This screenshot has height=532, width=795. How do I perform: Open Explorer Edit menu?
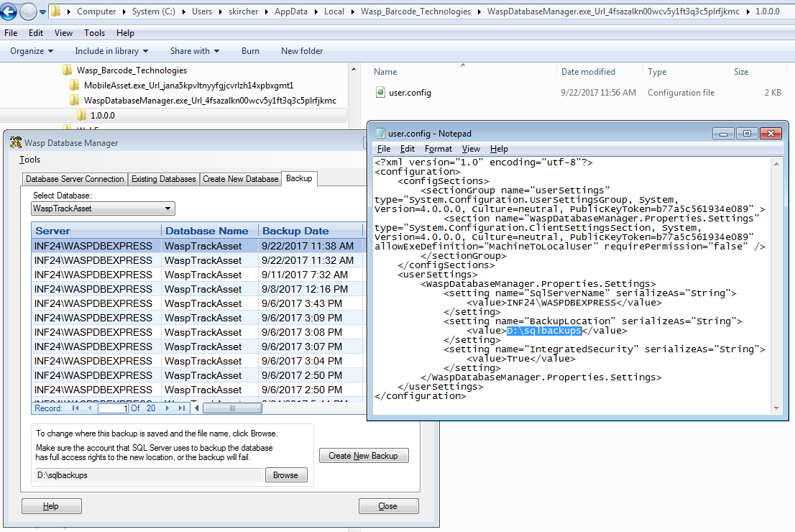tap(35, 33)
